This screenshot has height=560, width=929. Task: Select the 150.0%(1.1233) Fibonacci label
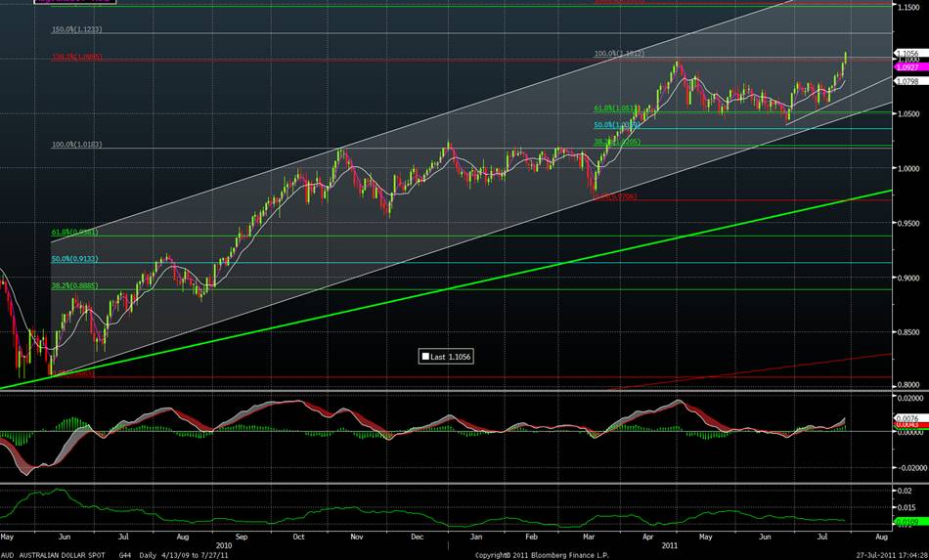76,30
